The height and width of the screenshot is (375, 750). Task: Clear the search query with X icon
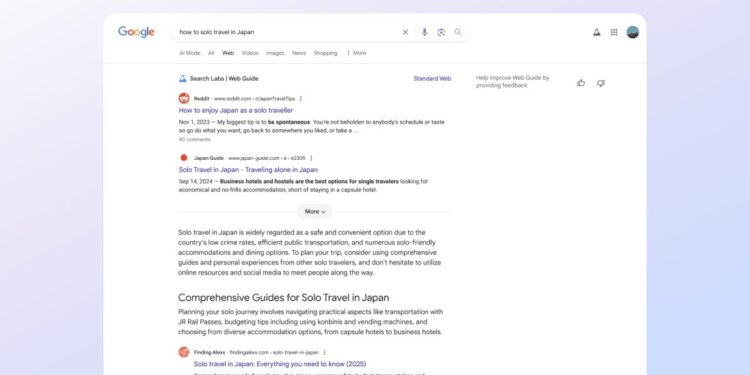click(405, 32)
